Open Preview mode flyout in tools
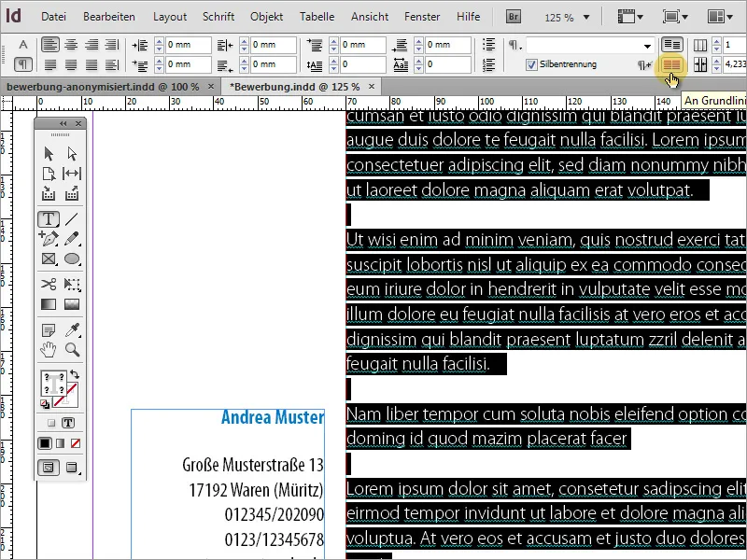 tap(72, 468)
